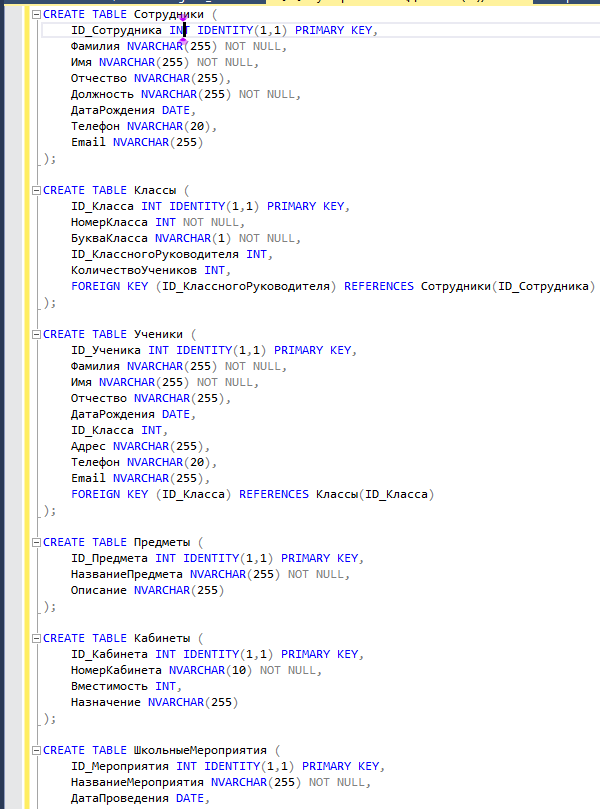Collapse the CREATE TABLE Сотрудники block
Screen dimensions: 600x809
pyautogui.click(x=36, y=14)
